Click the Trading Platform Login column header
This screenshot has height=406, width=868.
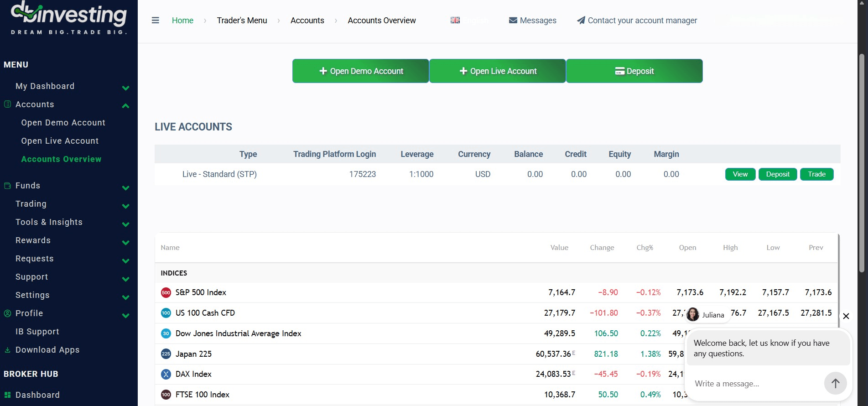click(x=334, y=154)
